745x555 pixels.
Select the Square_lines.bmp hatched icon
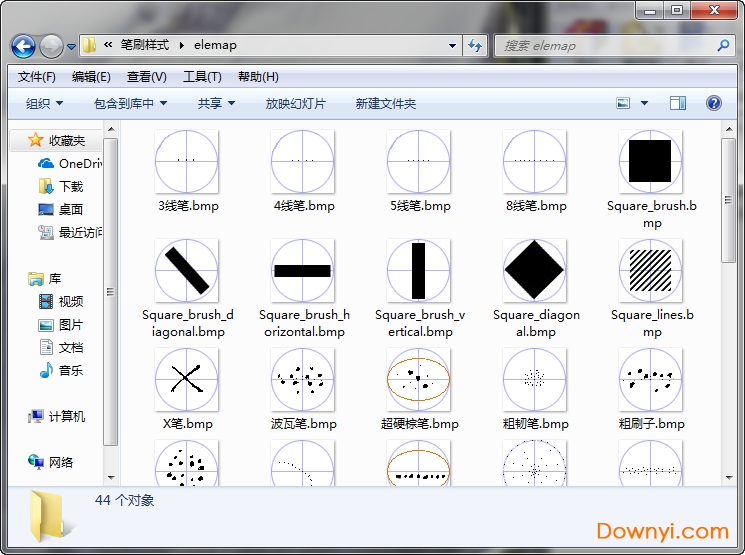651,270
